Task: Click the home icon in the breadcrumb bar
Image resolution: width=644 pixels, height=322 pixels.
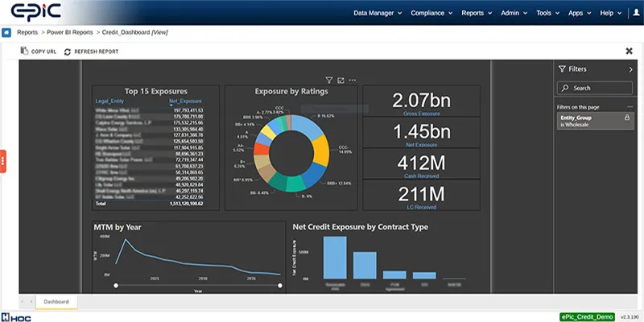Action: pos(7,32)
